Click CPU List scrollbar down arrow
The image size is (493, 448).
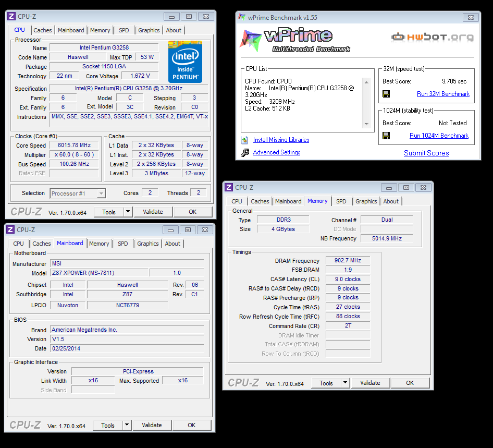pos(366,124)
